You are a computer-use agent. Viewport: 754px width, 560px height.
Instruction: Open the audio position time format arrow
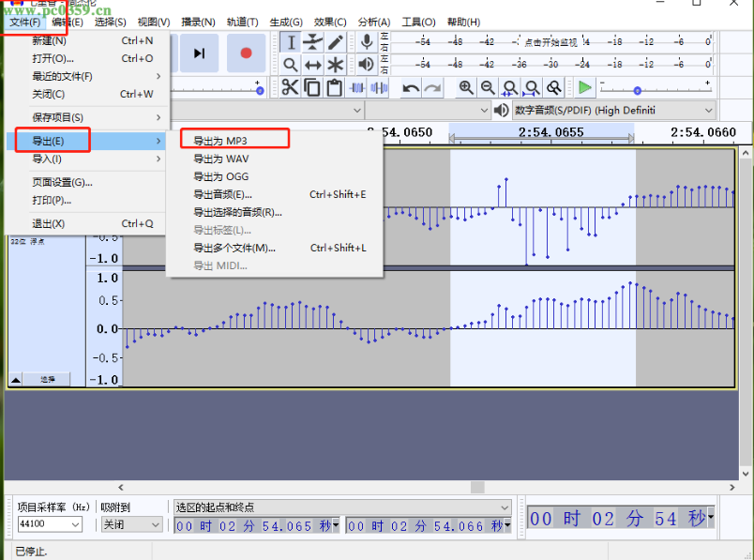pyautogui.click(x=710, y=518)
